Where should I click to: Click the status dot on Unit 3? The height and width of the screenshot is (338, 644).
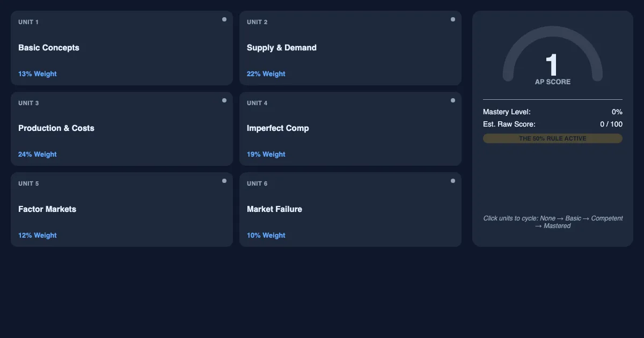tap(224, 100)
